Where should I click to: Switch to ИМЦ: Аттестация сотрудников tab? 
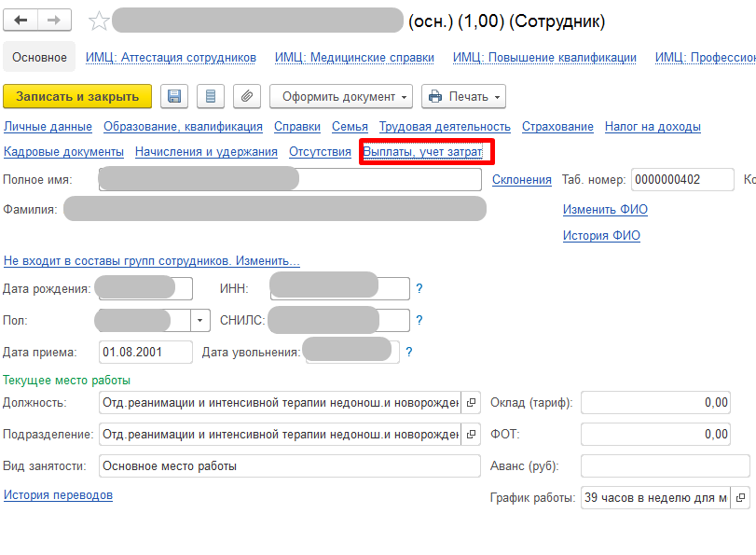pos(171,58)
